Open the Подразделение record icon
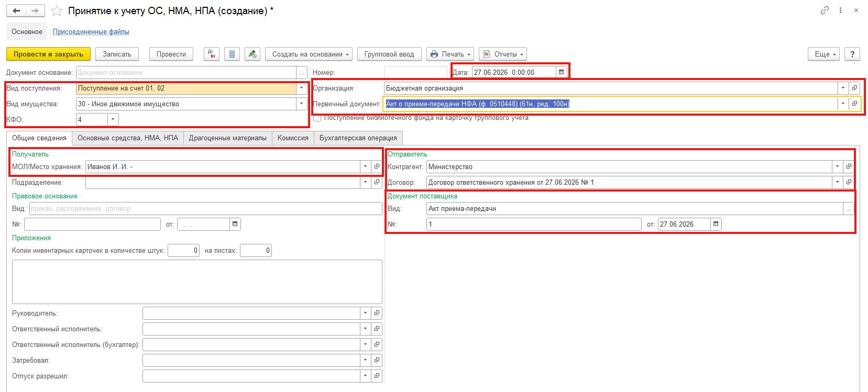Image resolution: width=868 pixels, height=392 pixels. pyautogui.click(x=377, y=182)
